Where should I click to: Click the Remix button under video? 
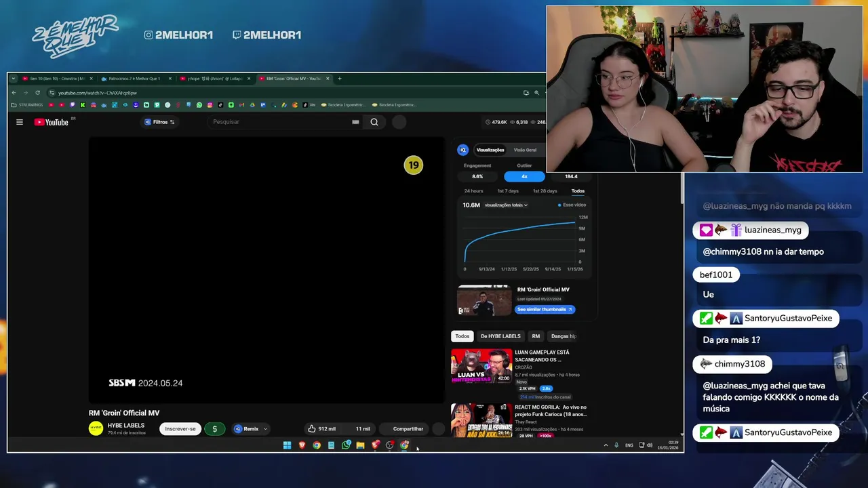point(247,429)
